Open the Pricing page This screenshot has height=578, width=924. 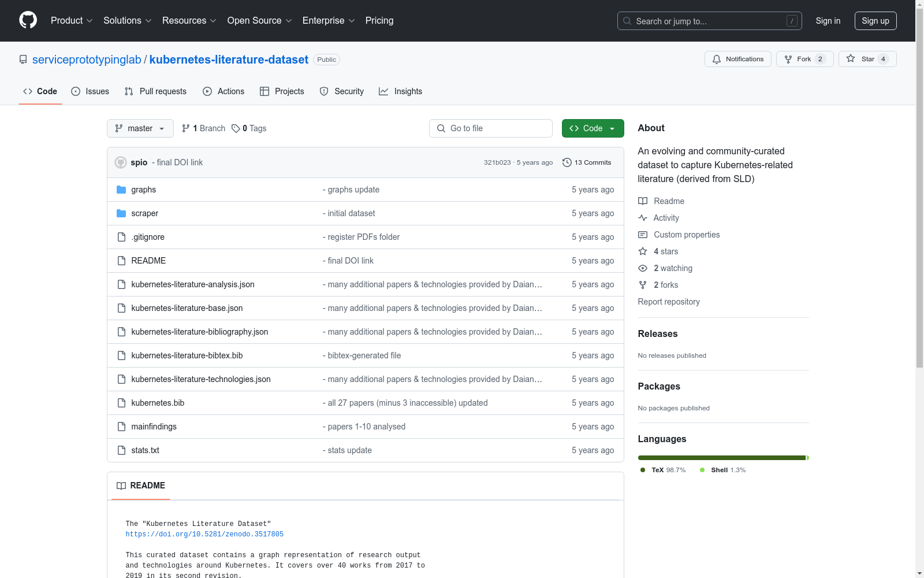[x=379, y=21]
